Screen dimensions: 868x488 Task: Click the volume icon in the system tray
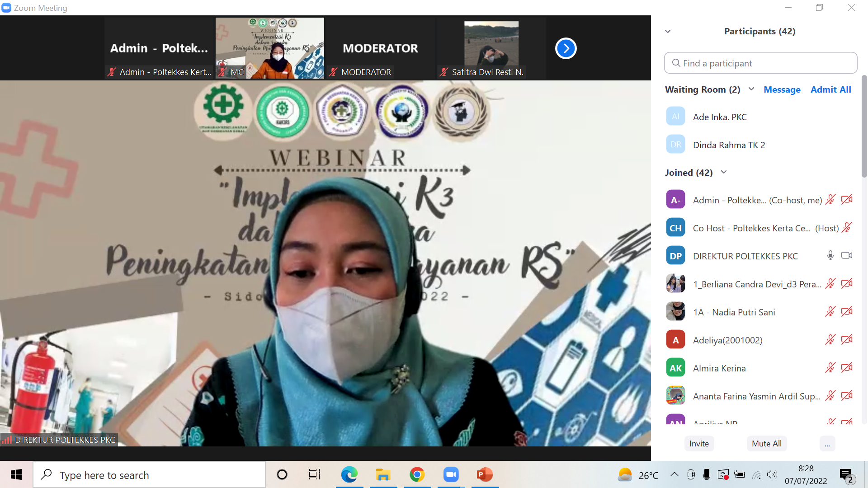click(x=772, y=474)
